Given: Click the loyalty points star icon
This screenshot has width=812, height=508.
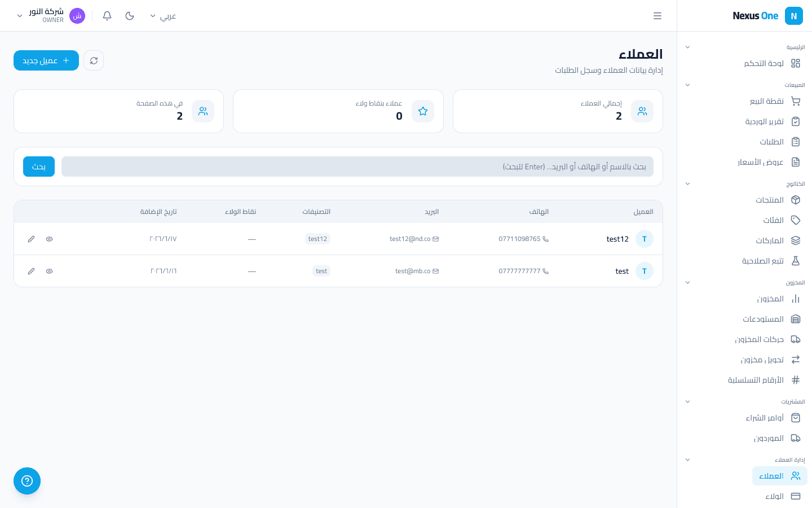Looking at the screenshot, I should coord(423,111).
